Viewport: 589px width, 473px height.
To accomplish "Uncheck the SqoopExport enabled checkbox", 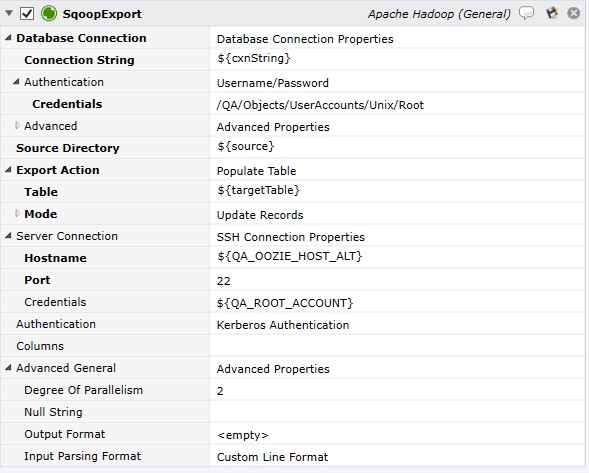I will tap(27, 14).
